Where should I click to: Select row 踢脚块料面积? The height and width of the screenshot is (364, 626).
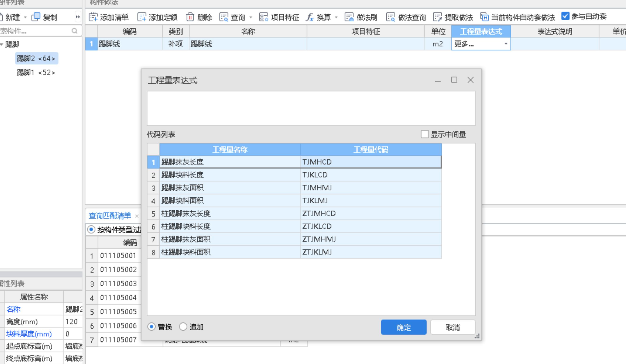[x=294, y=201]
